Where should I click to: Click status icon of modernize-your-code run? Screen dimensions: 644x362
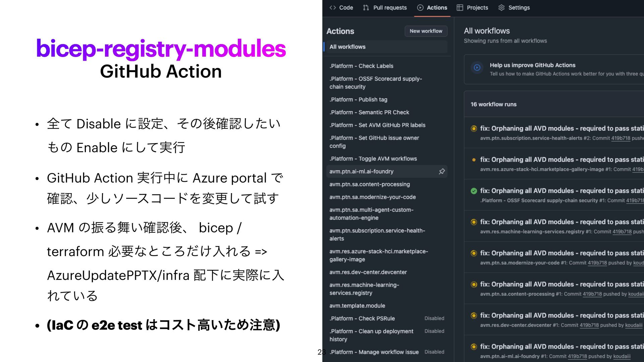(474, 253)
